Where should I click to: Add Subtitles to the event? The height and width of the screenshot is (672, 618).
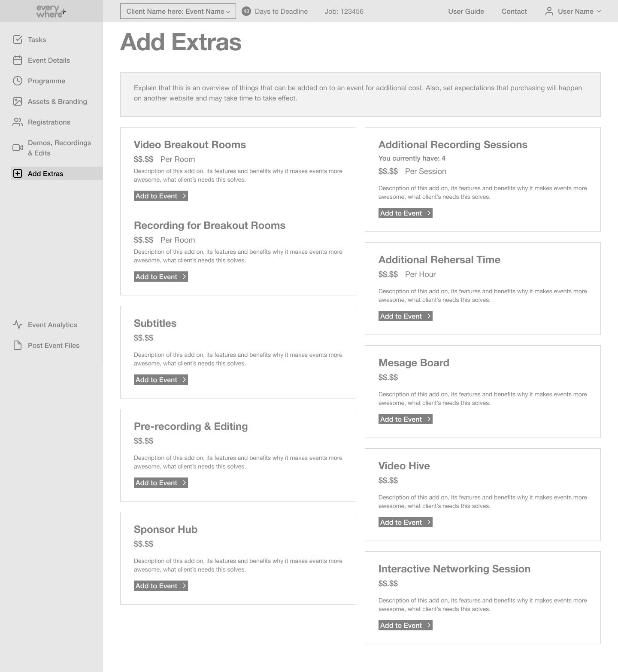coord(161,380)
